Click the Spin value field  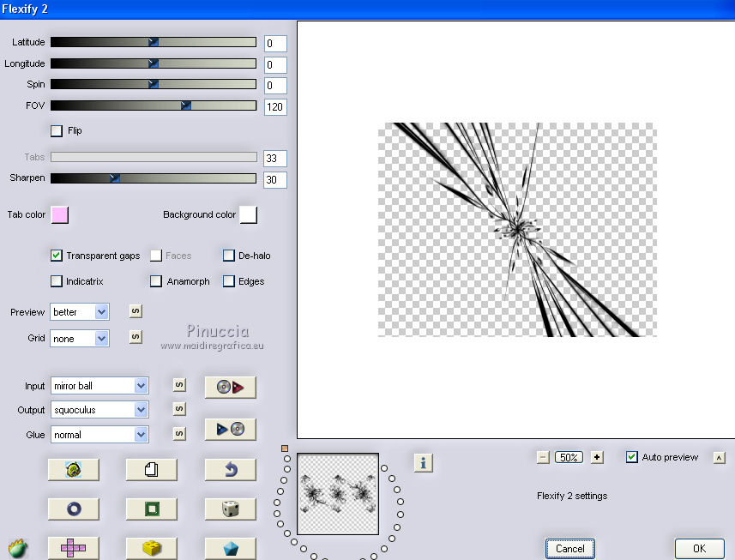(275, 86)
